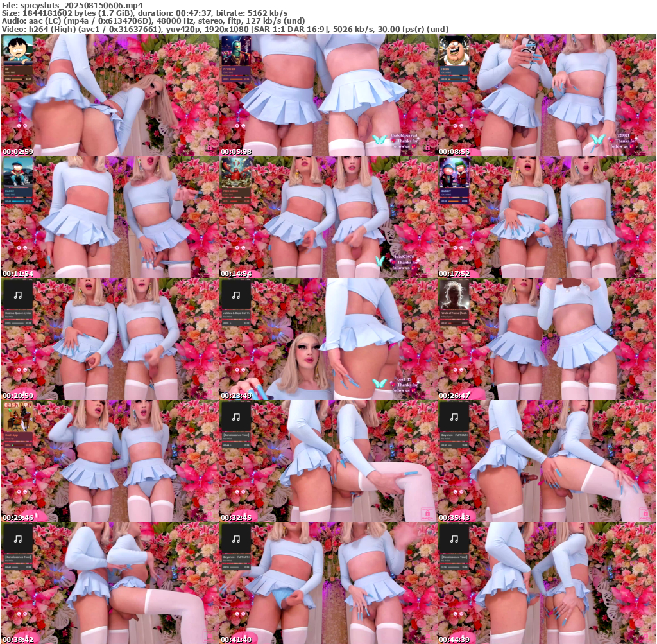Select the thumbnail stamped 00:26:47
The width and height of the screenshot is (657, 644).
point(547,339)
